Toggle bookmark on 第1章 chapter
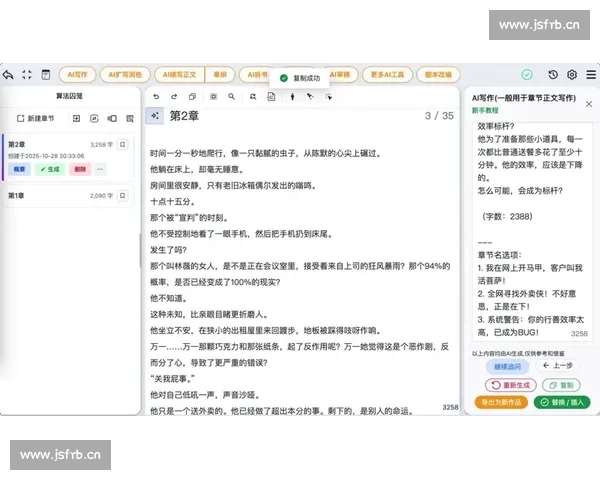This screenshot has width=600, height=480. [x=123, y=196]
